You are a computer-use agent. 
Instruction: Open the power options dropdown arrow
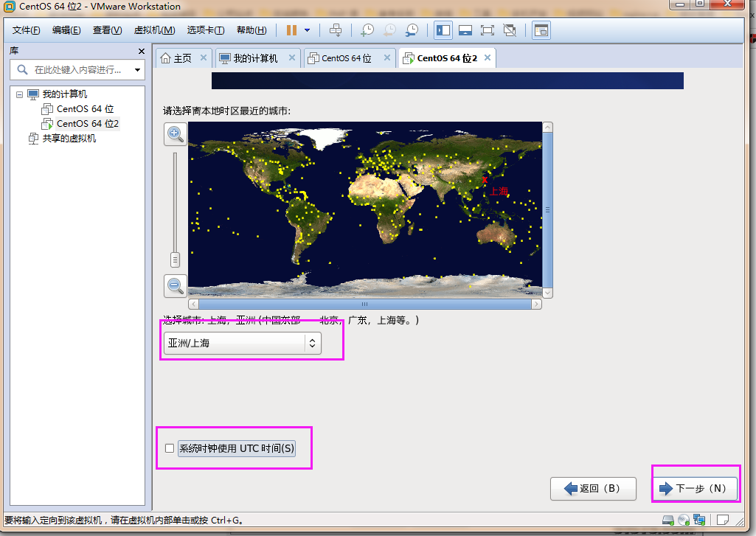[x=307, y=30]
